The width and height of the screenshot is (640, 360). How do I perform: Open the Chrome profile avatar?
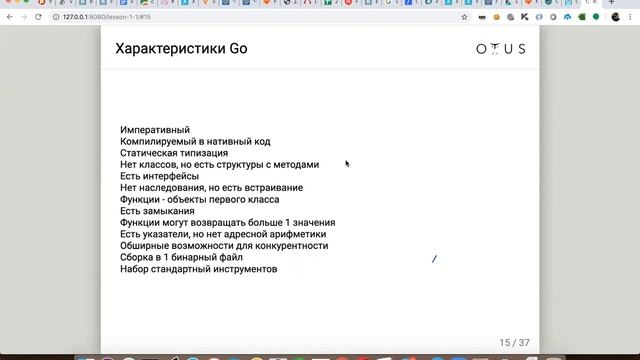(616, 17)
